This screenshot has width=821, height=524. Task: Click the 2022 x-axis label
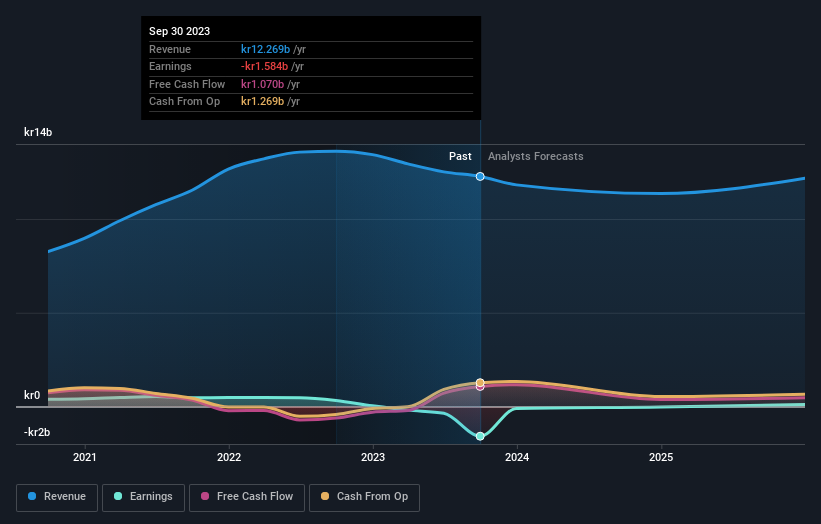229,457
